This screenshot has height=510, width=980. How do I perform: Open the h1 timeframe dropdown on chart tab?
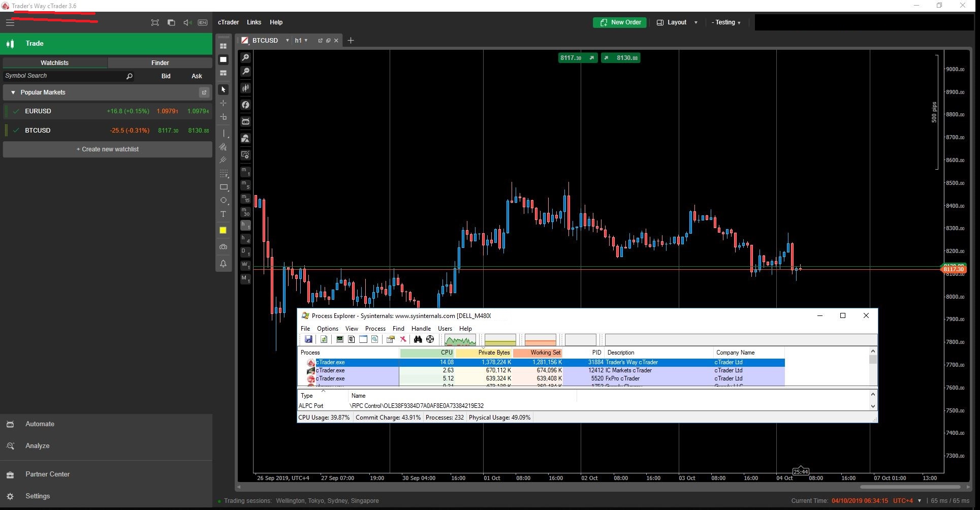306,40
